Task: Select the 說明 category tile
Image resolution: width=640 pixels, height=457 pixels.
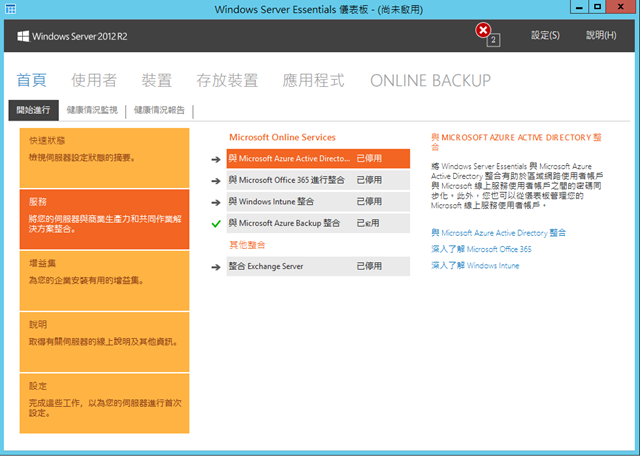Action: tap(104, 342)
